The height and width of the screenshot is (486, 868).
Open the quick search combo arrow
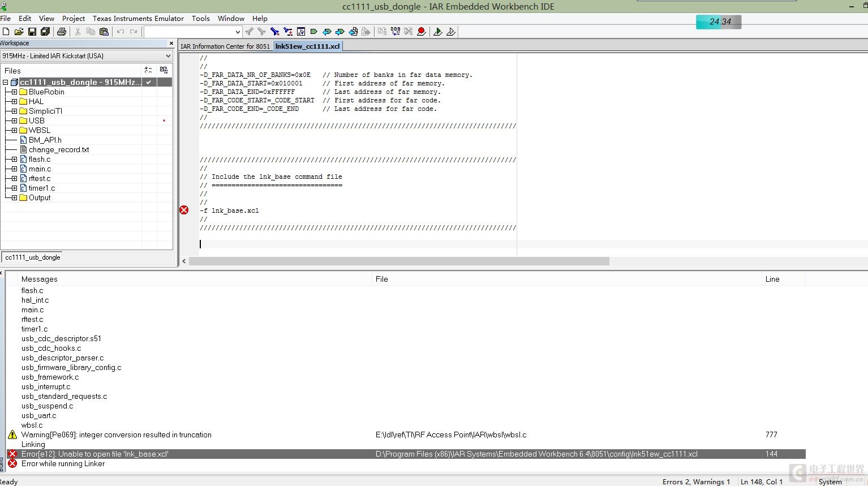[x=238, y=32]
